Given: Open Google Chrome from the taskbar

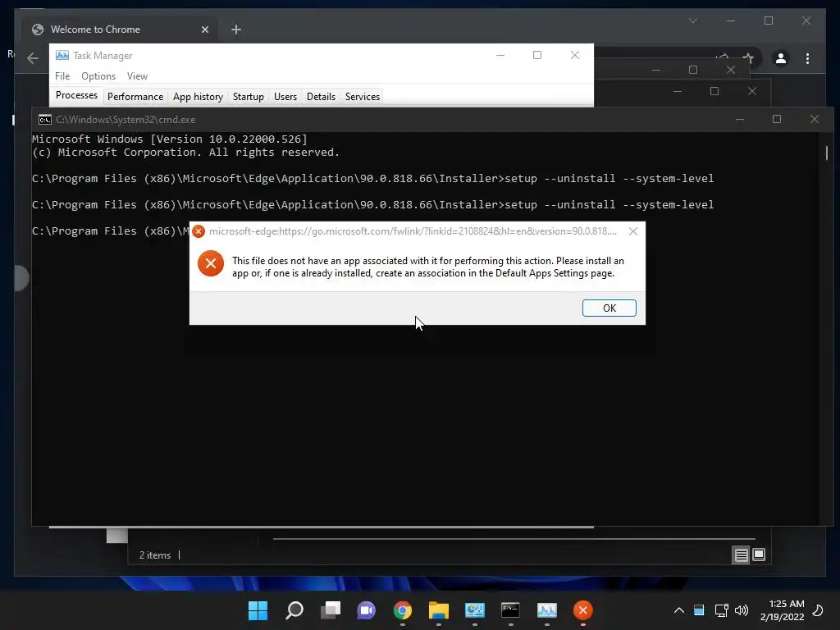Looking at the screenshot, I should [402, 610].
